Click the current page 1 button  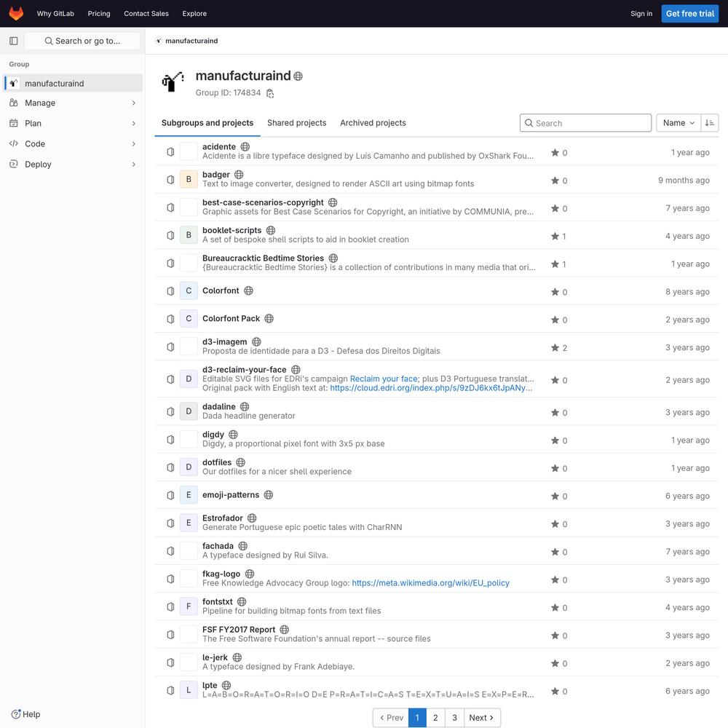pos(417,718)
